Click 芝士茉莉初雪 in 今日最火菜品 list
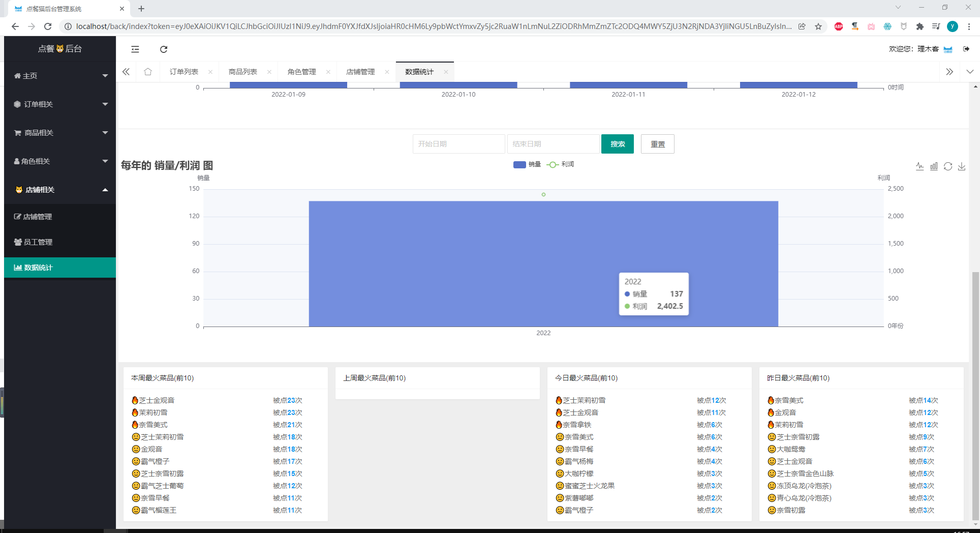The height and width of the screenshot is (533, 980). [x=584, y=400]
